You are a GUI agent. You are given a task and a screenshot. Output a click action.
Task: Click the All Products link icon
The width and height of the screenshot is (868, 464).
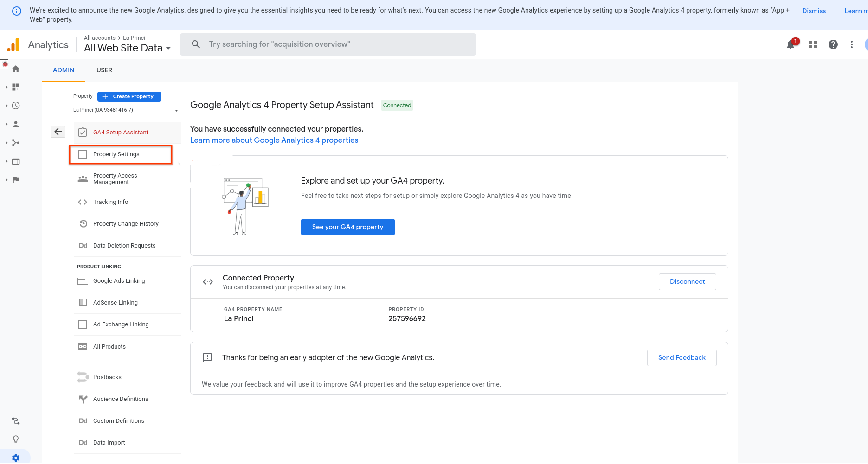tap(83, 346)
